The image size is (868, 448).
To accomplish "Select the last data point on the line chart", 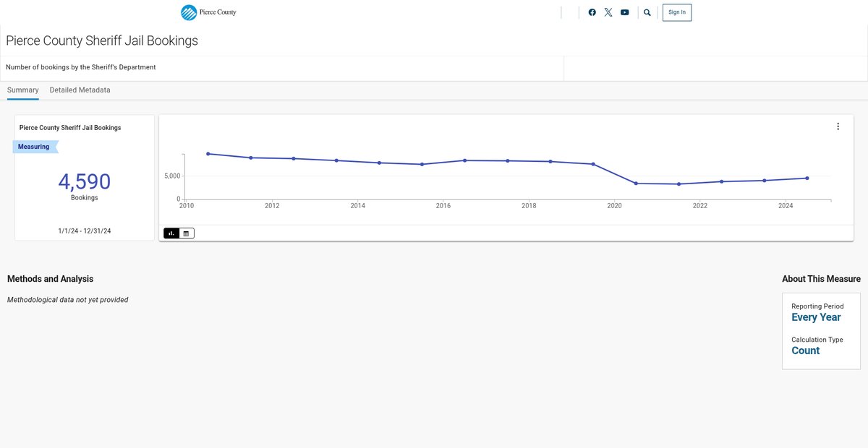I will (807, 178).
